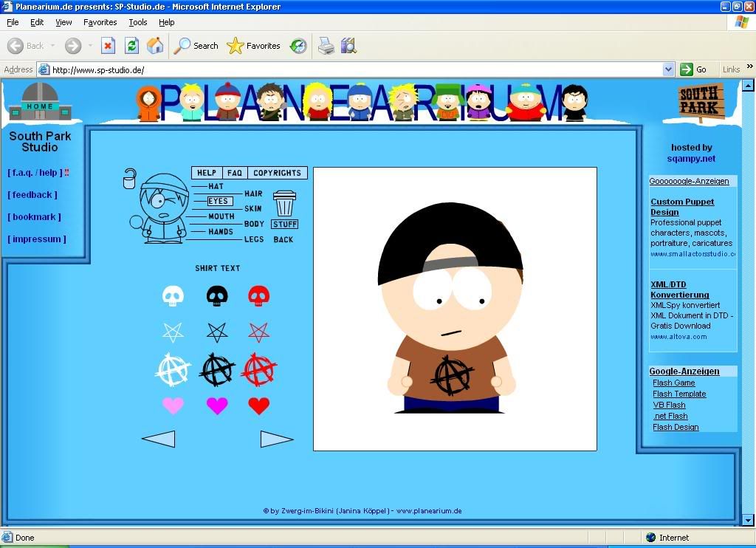Viewport: 756px width, 548px height.
Task: Select the HAT category
Action: [216, 186]
